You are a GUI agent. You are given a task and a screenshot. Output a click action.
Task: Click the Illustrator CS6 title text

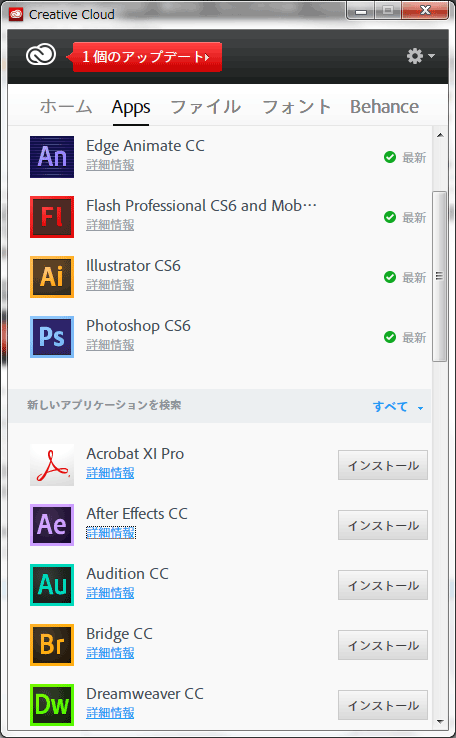coord(133,266)
